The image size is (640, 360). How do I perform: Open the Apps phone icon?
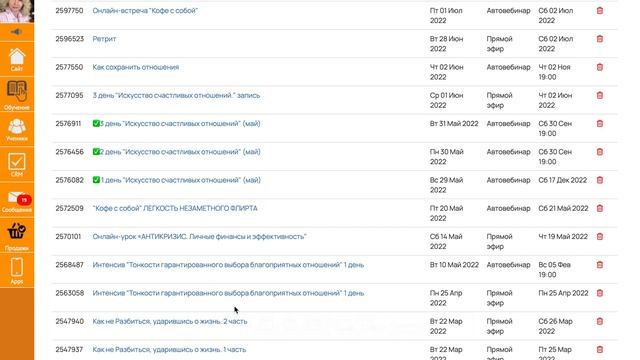point(17,270)
